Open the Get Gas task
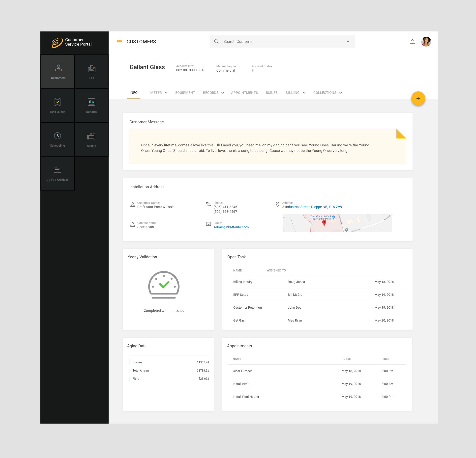The width and height of the screenshot is (476, 458). click(317, 321)
